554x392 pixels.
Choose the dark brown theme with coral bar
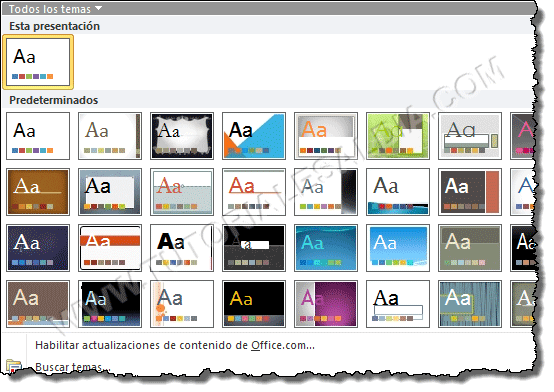(x=470, y=192)
